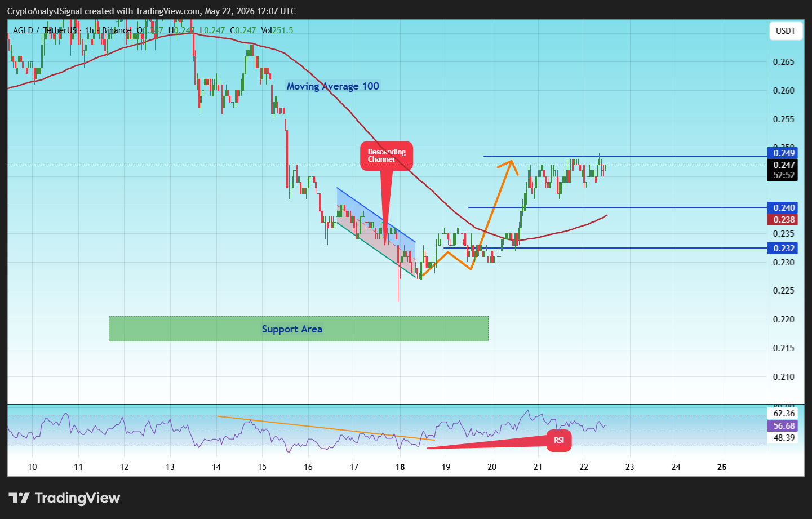Select the red 0.238 moving average price label

784,220
